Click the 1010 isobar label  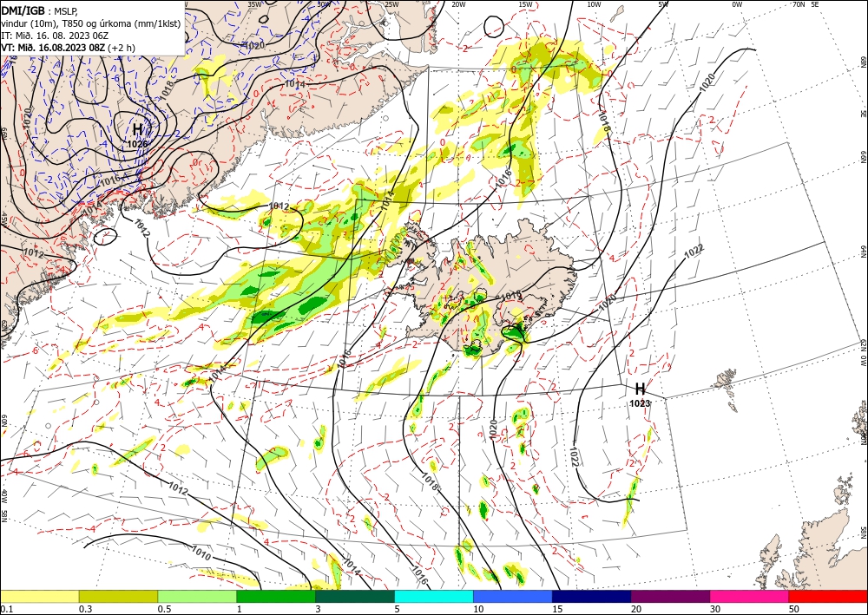(x=201, y=553)
